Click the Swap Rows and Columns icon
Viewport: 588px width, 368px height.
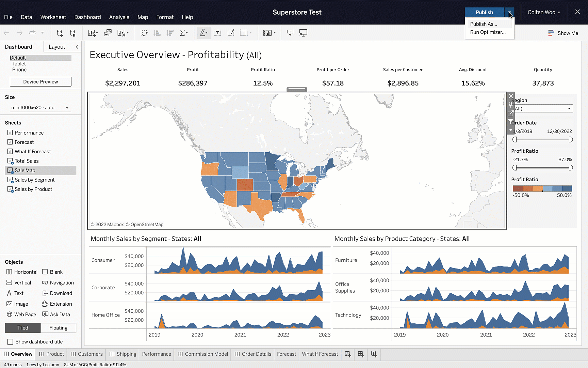point(144,33)
